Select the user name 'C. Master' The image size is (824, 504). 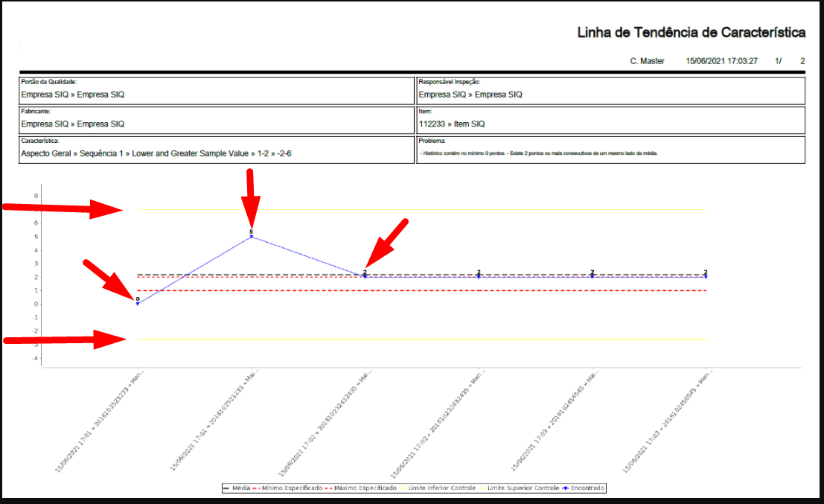tap(647, 61)
